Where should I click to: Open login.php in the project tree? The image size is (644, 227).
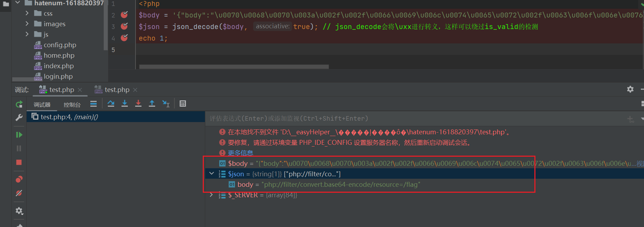pyautogui.click(x=58, y=76)
